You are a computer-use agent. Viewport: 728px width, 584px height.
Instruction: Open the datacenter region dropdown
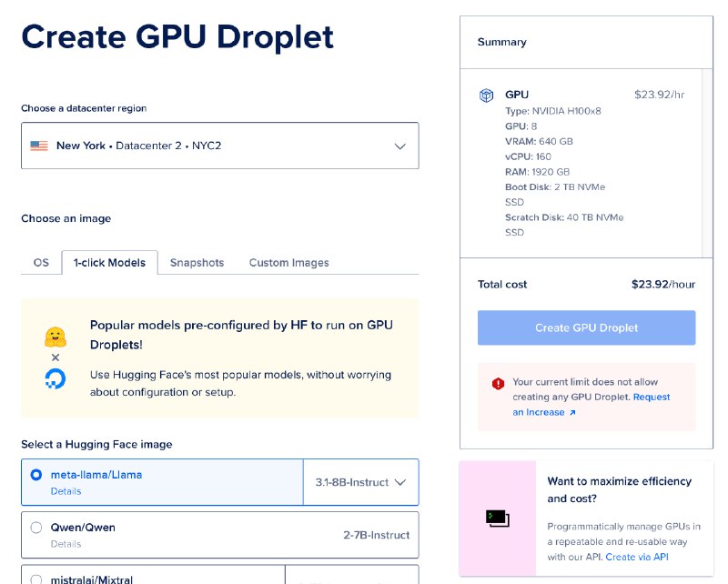click(x=220, y=146)
